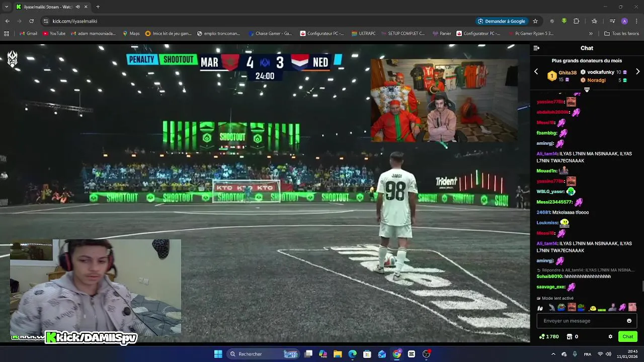
Task: Open the channel shop icon
Action: pyautogui.click(x=570, y=336)
